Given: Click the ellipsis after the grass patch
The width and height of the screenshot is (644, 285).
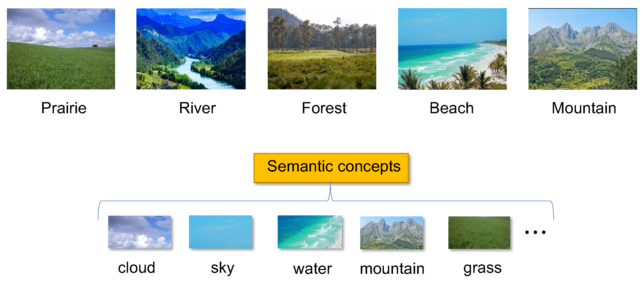Looking at the screenshot, I should pos(535,232).
